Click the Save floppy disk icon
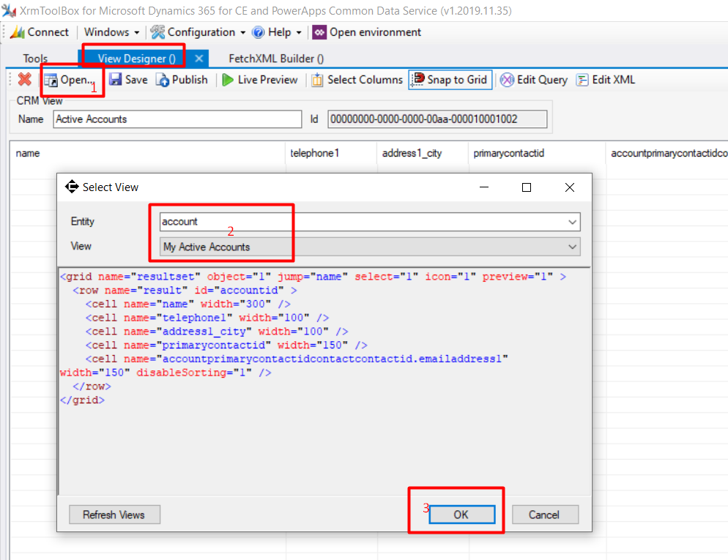The image size is (728, 560). pos(115,80)
